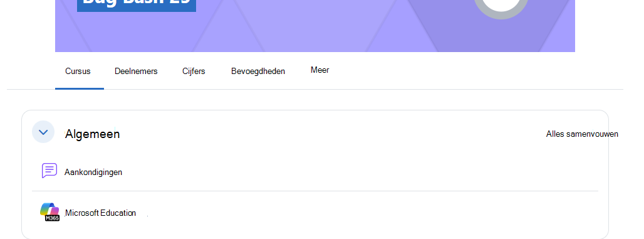Click the Alles samenvouwen link

tap(582, 134)
